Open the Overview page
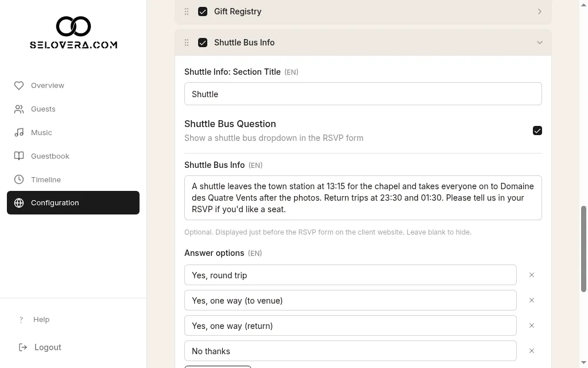Viewport: 588px width, 368px height. coord(73,86)
